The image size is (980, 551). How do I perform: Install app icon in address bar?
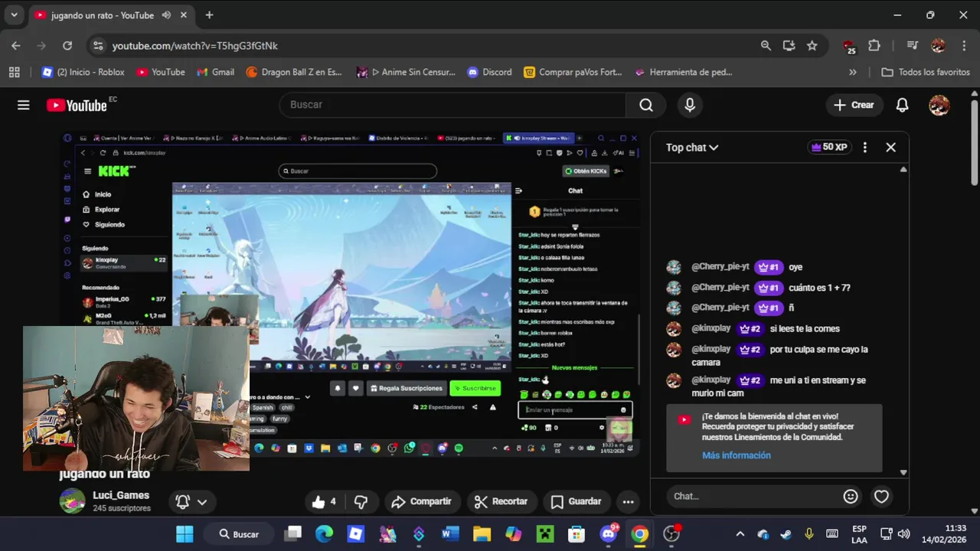point(789,46)
